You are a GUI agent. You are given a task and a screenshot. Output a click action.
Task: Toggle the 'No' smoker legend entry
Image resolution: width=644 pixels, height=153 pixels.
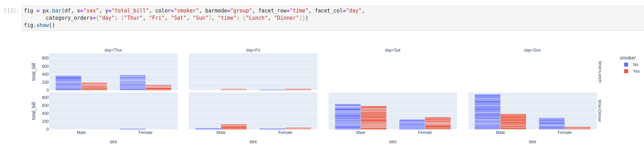click(x=635, y=65)
